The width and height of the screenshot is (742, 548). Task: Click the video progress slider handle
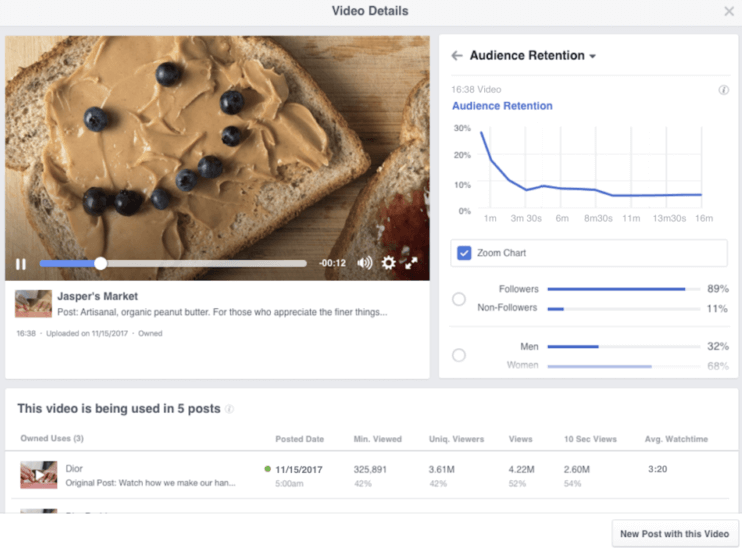click(100, 264)
